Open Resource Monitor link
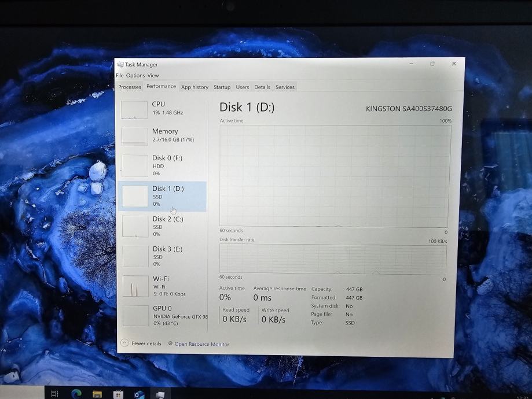532x399 pixels. point(201,344)
